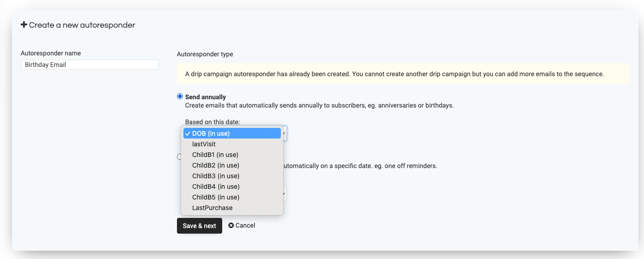This screenshot has width=644, height=259.
Task: Select ChildB4 (in use) in dropdown list
Action: (232, 187)
